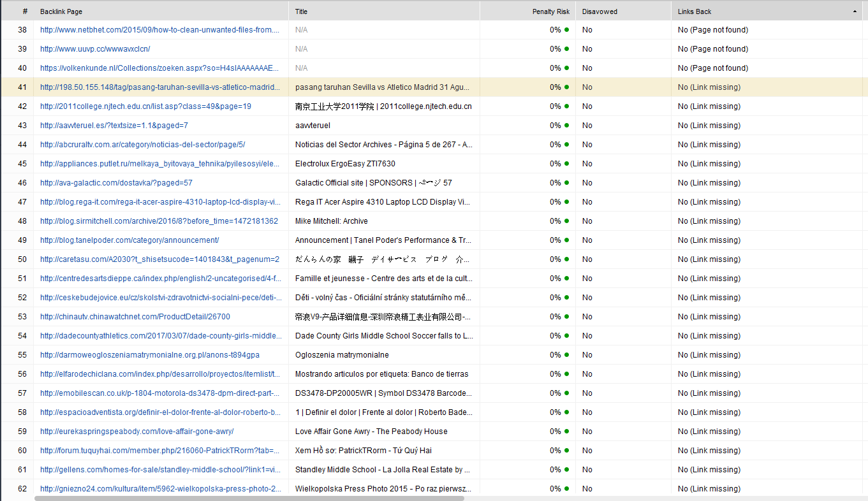The width and height of the screenshot is (868, 501).
Task: Click the Disavowed 'No' cell in row 47
Action: tap(587, 202)
